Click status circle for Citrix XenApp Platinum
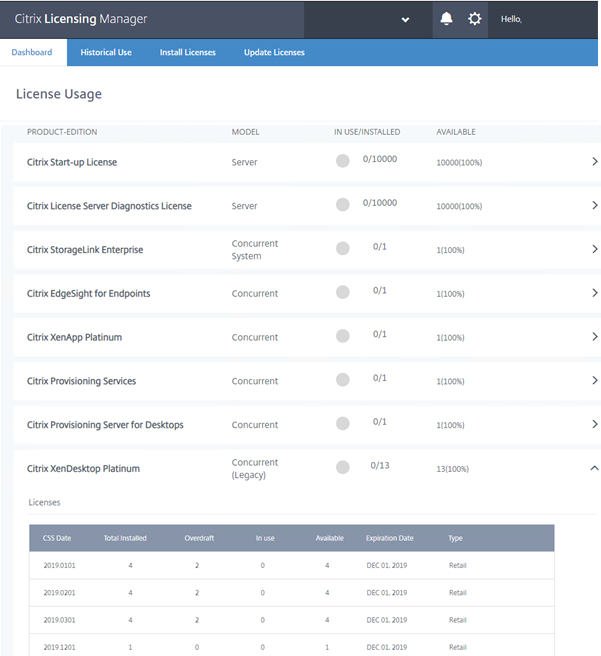Image resolution: width=601 pixels, height=656 pixels. (343, 336)
